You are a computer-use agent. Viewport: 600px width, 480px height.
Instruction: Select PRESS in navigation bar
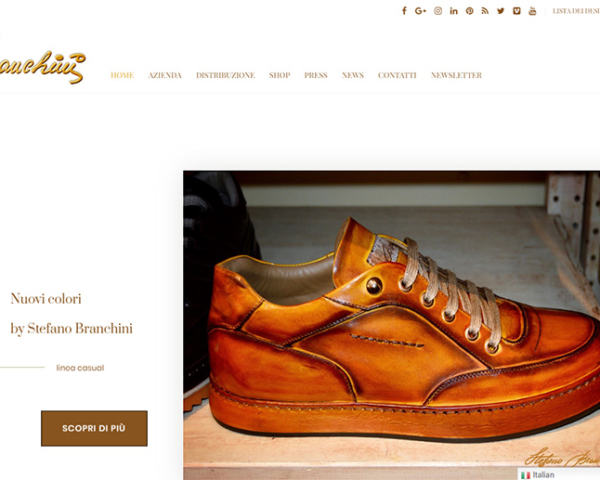point(316,75)
